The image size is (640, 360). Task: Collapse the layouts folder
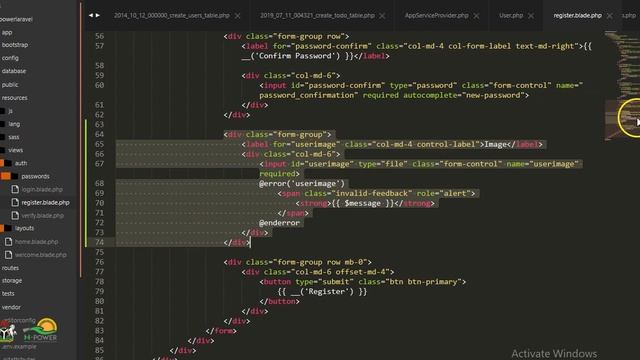pos(24,228)
